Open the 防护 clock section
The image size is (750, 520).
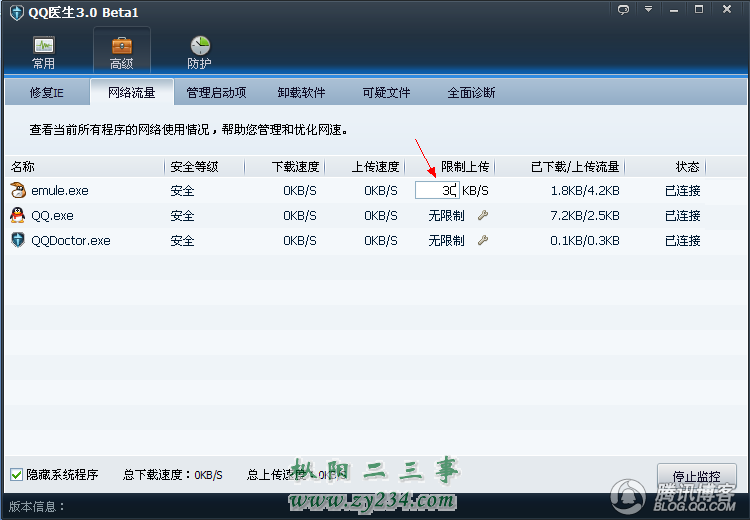[x=199, y=52]
